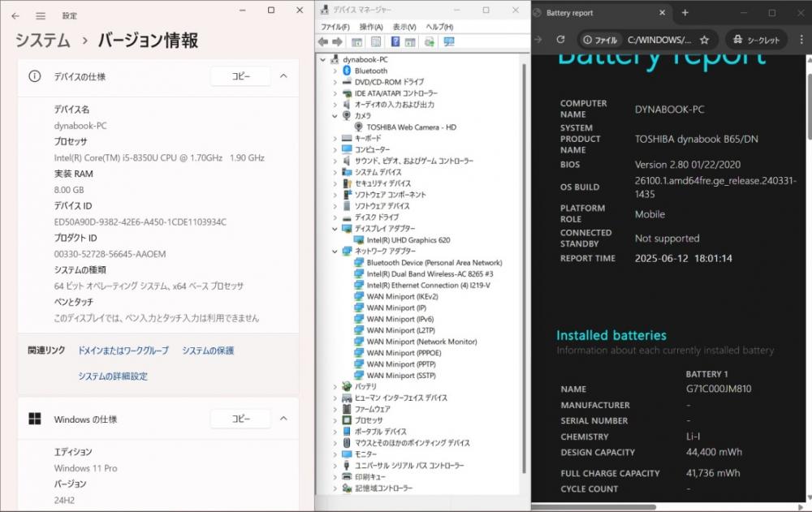Select Intel(R) Dual Band Wireless-AC 8265 #3
The height and width of the screenshot is (512, 812).
430,274
